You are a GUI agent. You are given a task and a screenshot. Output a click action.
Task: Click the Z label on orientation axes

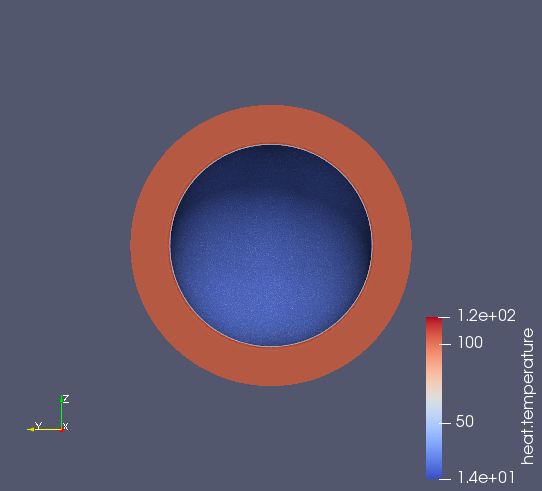tap(66, 399)
